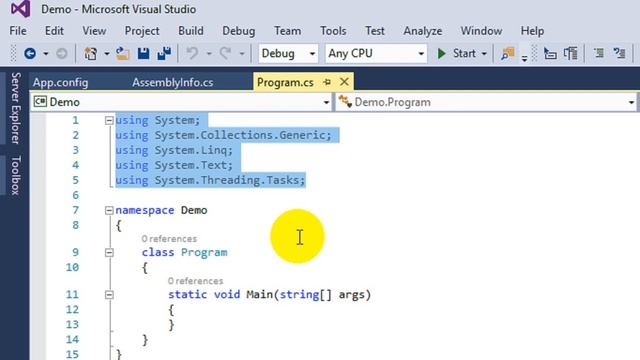This screenshot has height=360, width=640.
Task: Collapse the Main method block
Action: (x=109, y=295)
